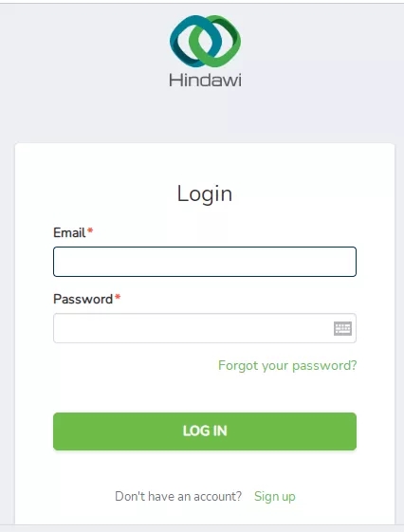The height and width of the screenshot is (532, 404).
Task: Click the Login heading
Action: (205, 194)
